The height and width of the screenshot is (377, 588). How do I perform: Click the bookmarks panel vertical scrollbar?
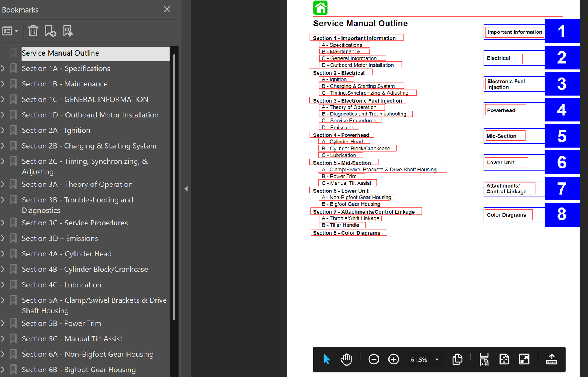click(x=174, y=187)
